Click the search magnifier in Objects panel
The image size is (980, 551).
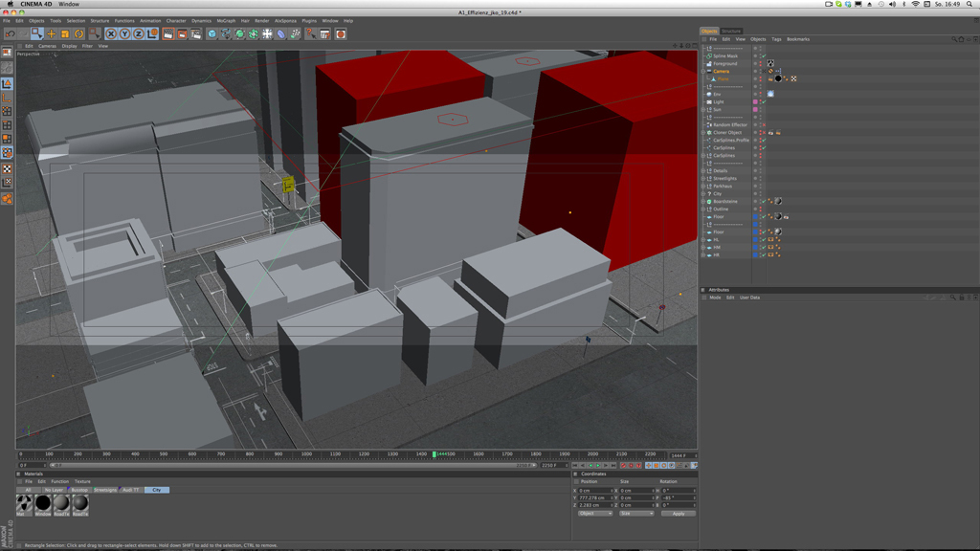[x=954, y=39]
